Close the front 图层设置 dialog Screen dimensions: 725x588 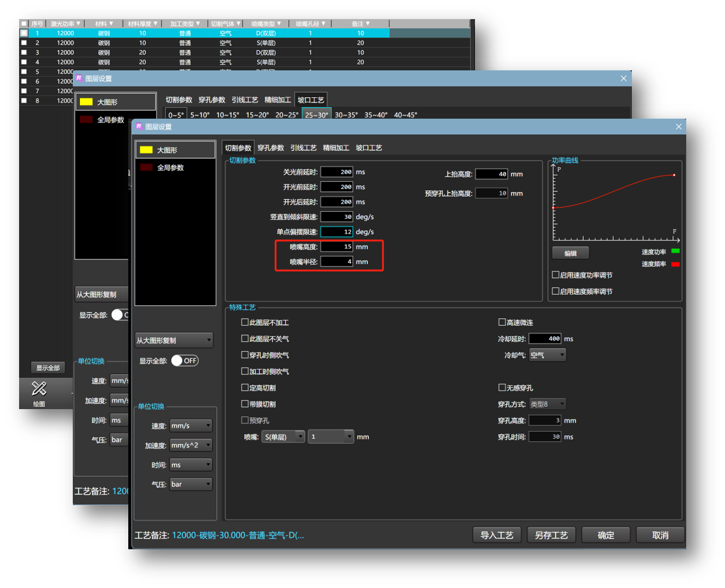(x=678, y=126)
